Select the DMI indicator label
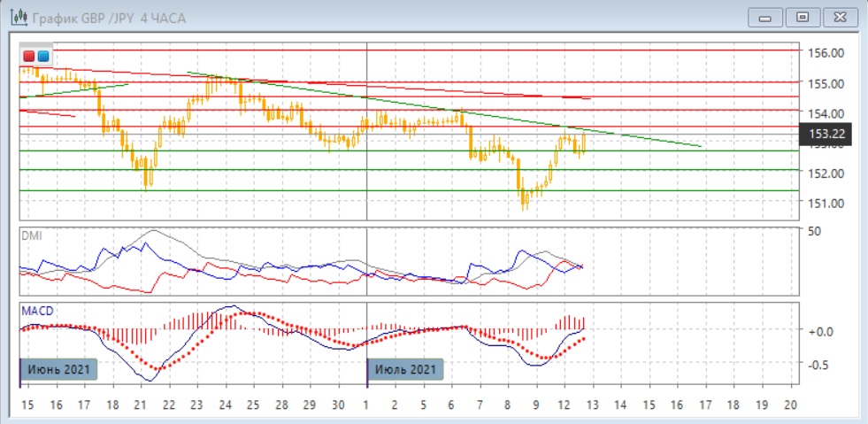Viewport: 868px width, 424px height. coord(31,235)
